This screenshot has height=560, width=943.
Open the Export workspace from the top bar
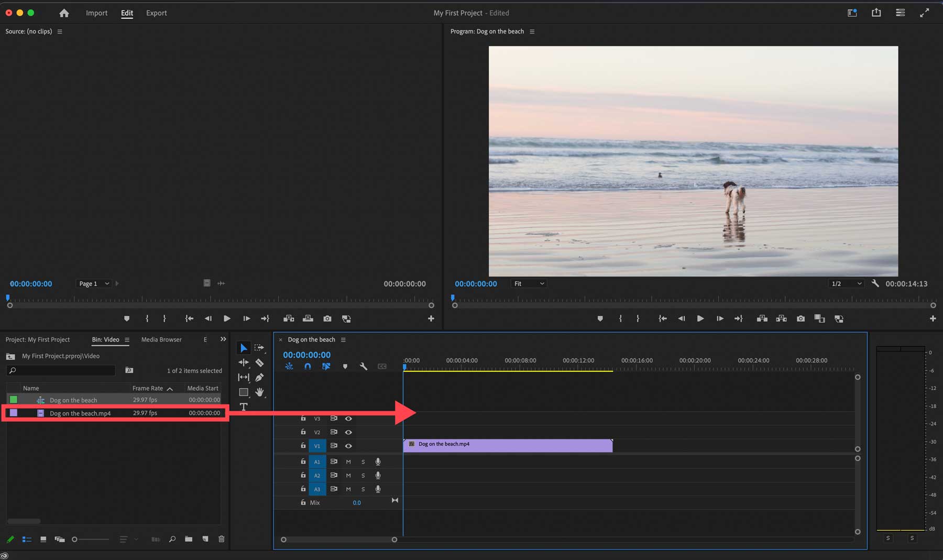coord(156,13)
